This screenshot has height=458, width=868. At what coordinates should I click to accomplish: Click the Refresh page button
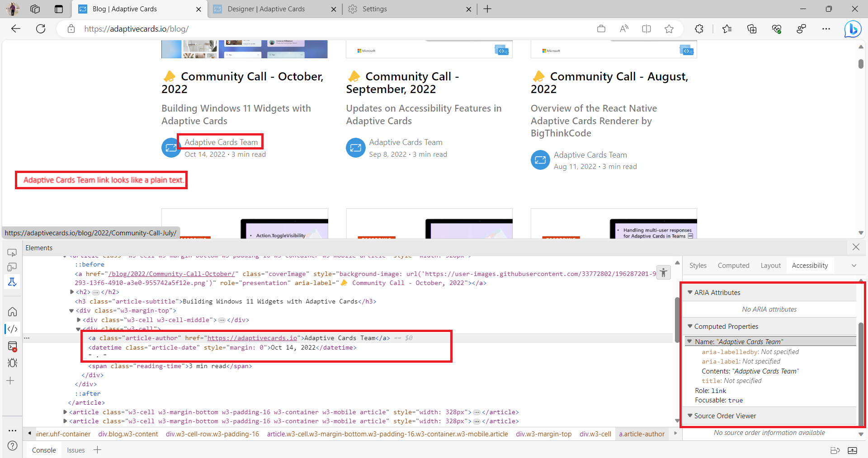pos(40,28)
